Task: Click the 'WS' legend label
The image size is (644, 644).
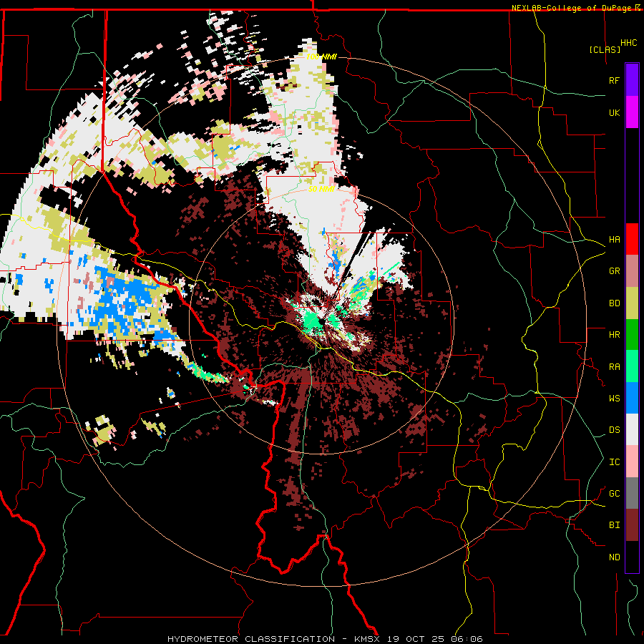Action: [614, 399]
